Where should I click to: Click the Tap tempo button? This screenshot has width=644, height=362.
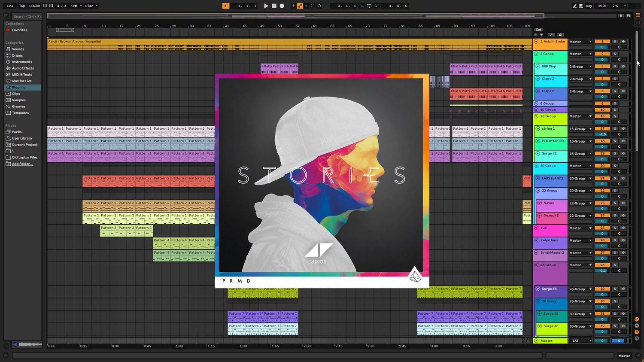[x=22, y=6]
